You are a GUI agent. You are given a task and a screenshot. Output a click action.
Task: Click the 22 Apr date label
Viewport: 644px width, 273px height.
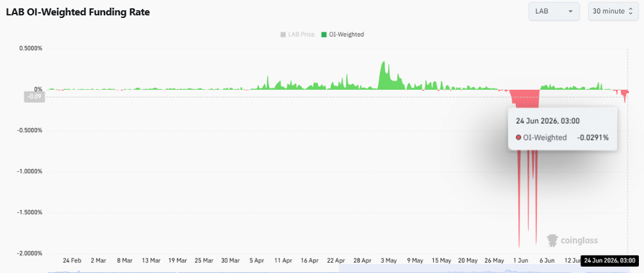(x=336, y=260)
